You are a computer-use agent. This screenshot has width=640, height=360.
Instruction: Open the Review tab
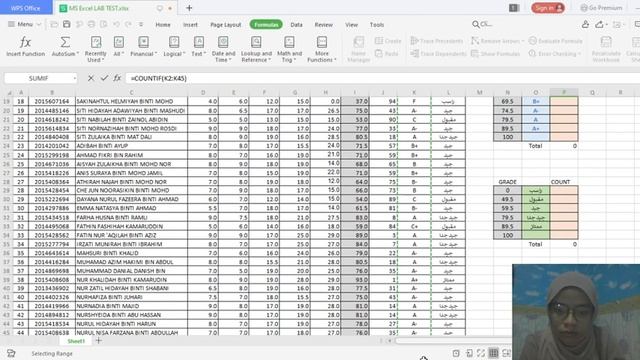point(324,24)
